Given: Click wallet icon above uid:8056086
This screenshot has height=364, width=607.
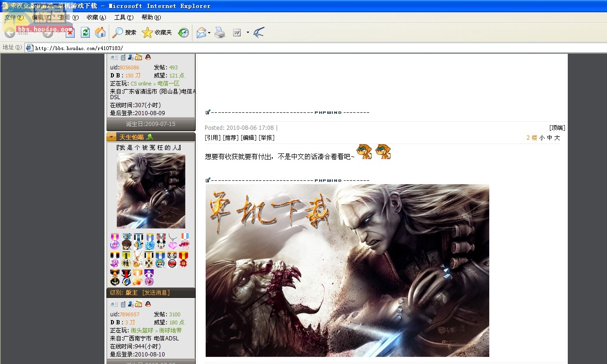Looking at the screenshot, I should (139, 57).
